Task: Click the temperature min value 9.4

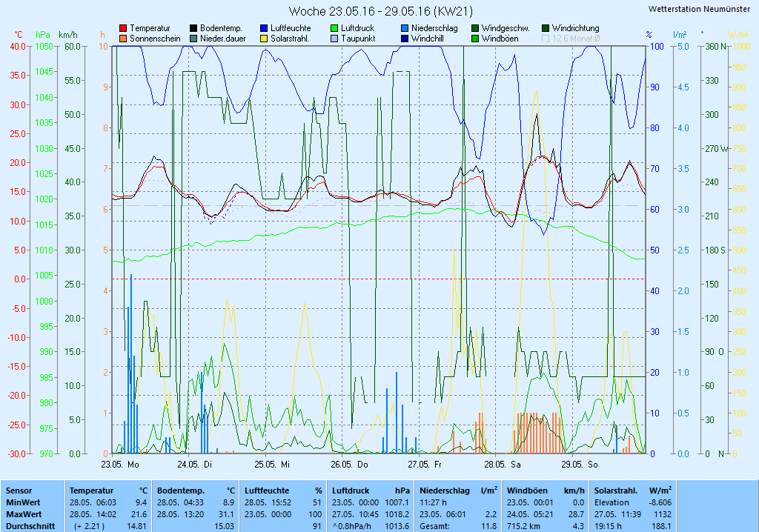Action: tap(141, 502)
